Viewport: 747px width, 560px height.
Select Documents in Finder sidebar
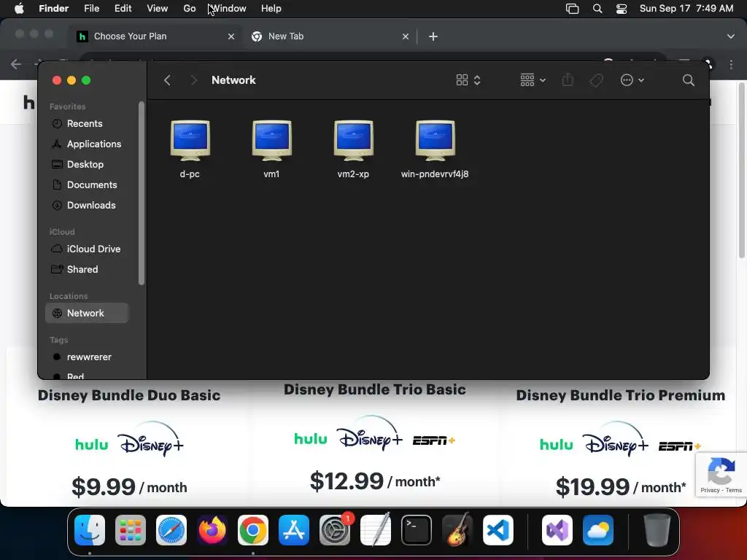click(86, 184)
